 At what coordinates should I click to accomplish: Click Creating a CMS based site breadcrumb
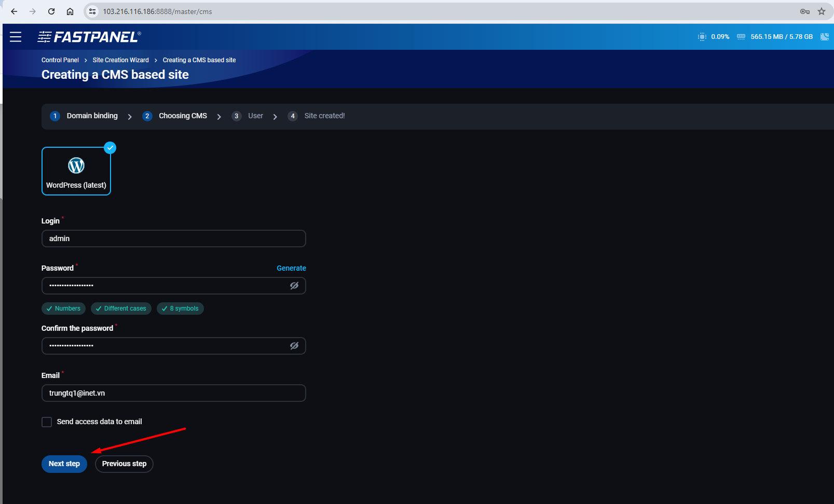click(199, 60)
